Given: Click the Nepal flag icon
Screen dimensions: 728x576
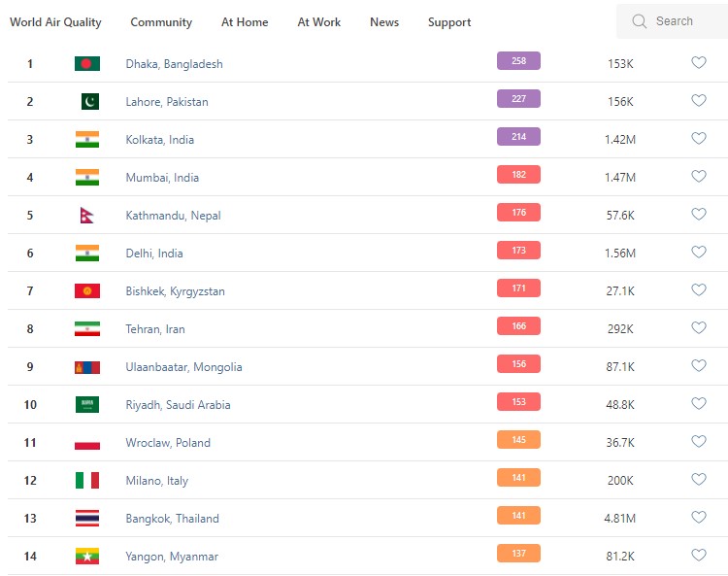Looking at the screenshot, I should 86,216.
